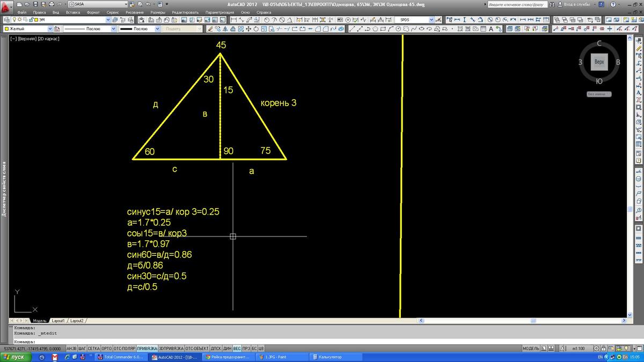Screen dimensions: 644x362
Task: Select the Move tool icon
Action: [x=248, y=28]
